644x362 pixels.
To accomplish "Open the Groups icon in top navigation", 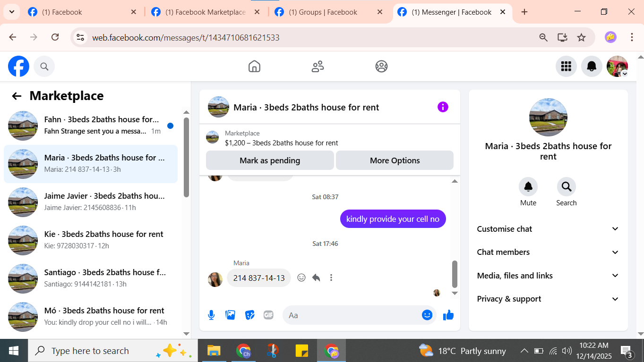I will click(x=382, y=67).
